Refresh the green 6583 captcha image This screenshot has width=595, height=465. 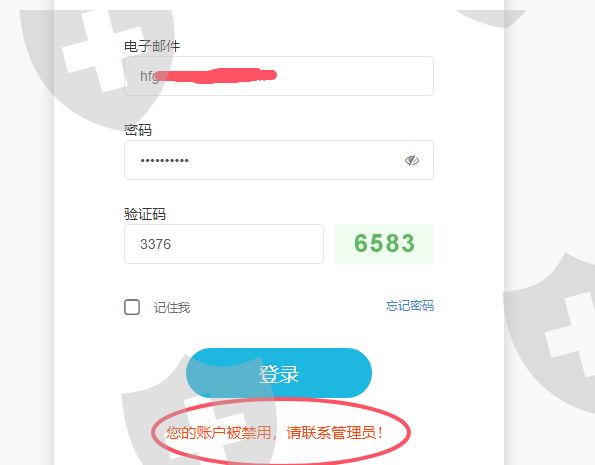click(x=384, y=244)
